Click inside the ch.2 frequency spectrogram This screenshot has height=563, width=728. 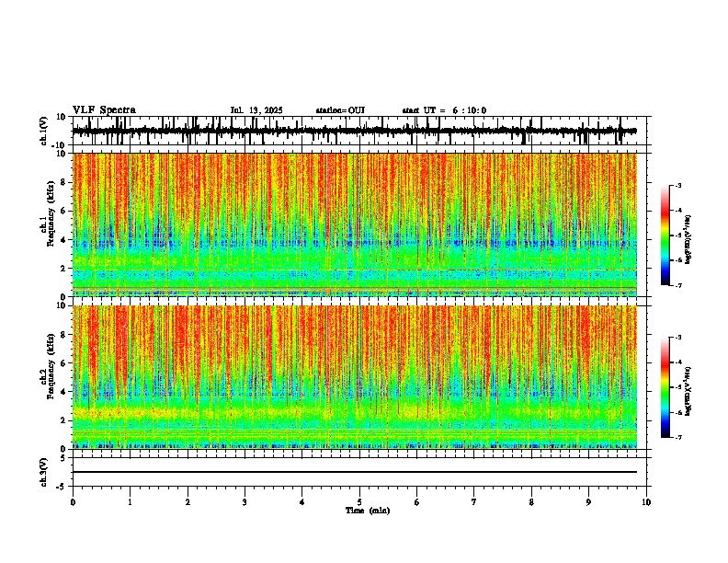pos(355,377)
